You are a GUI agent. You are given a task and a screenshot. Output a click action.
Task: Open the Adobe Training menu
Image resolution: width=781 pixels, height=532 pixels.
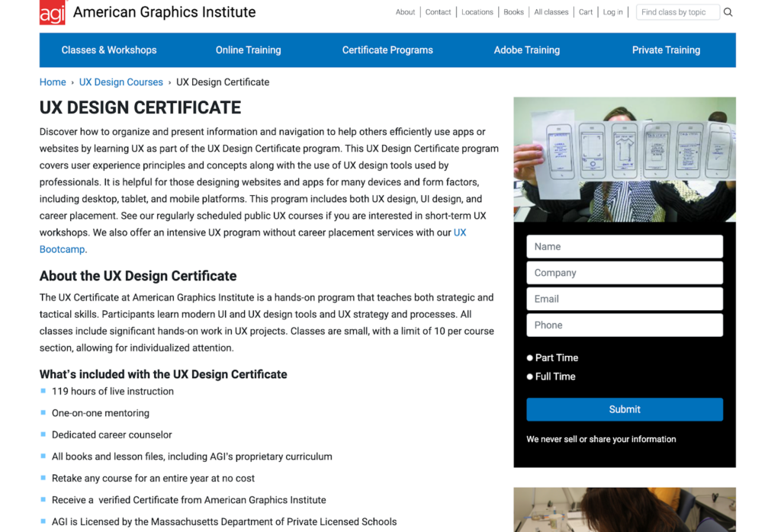click(526, 50)
